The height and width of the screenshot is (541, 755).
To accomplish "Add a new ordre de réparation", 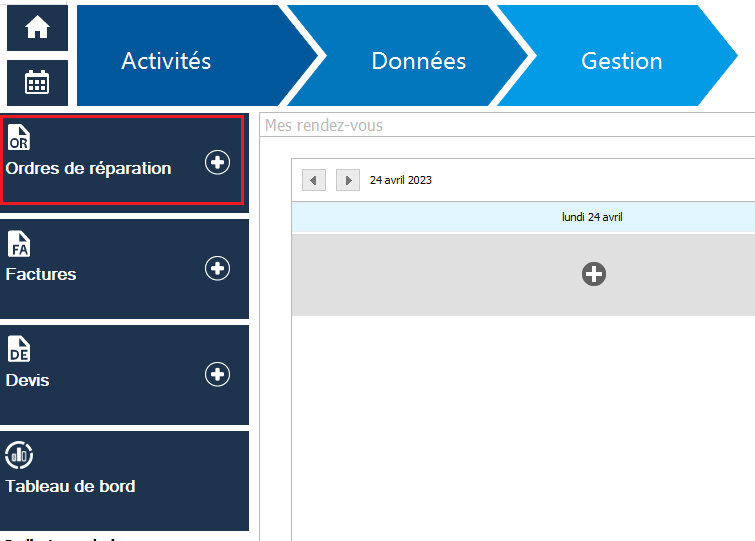I will [x=217, y=162].
